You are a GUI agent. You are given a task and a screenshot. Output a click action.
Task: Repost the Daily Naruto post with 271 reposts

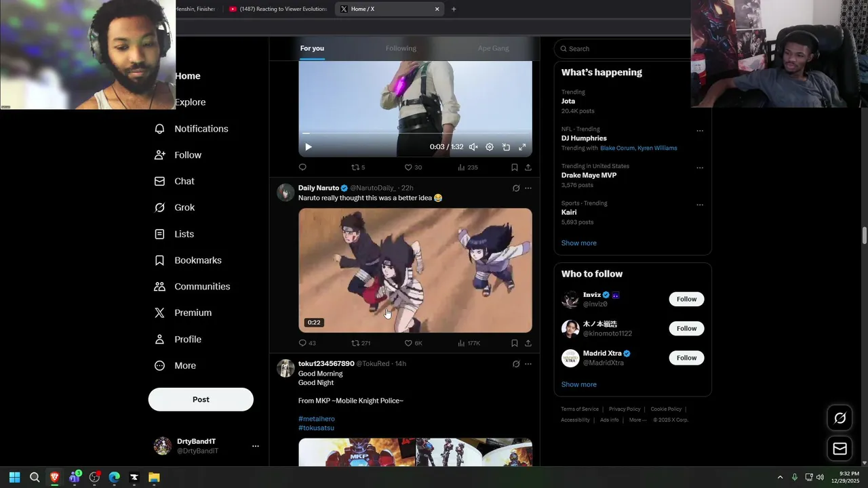tap(361, 343)
